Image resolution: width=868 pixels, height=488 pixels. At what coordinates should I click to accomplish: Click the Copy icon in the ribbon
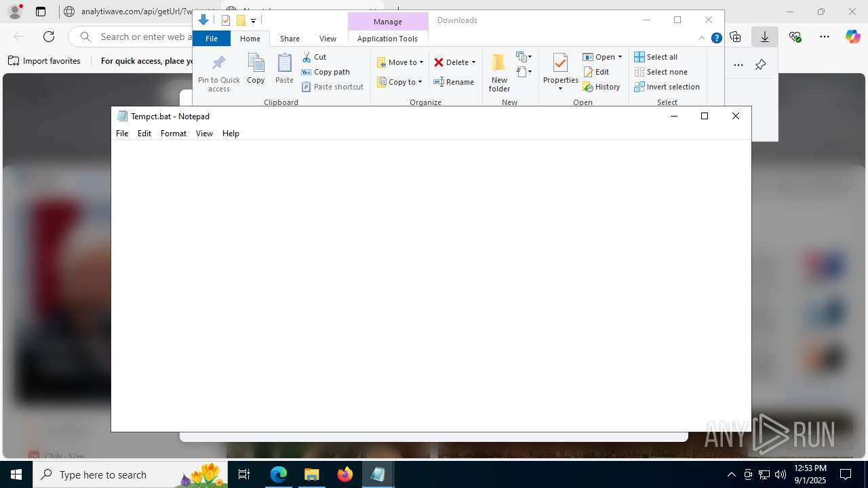pos(256,63)
